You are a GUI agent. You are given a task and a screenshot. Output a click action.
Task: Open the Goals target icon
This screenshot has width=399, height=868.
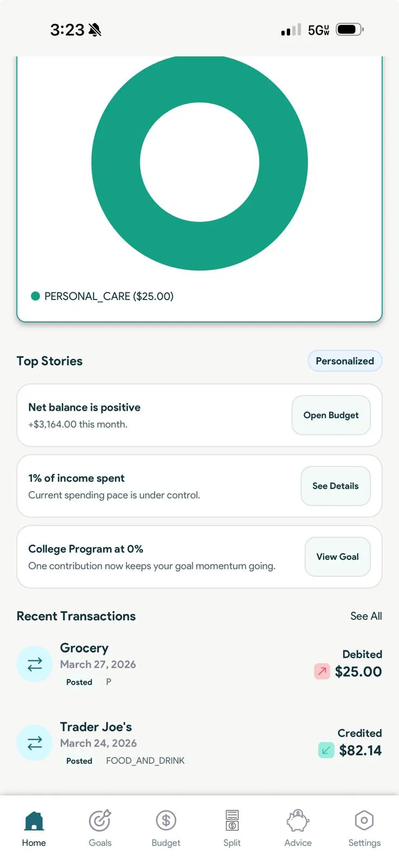click(100, 821)
